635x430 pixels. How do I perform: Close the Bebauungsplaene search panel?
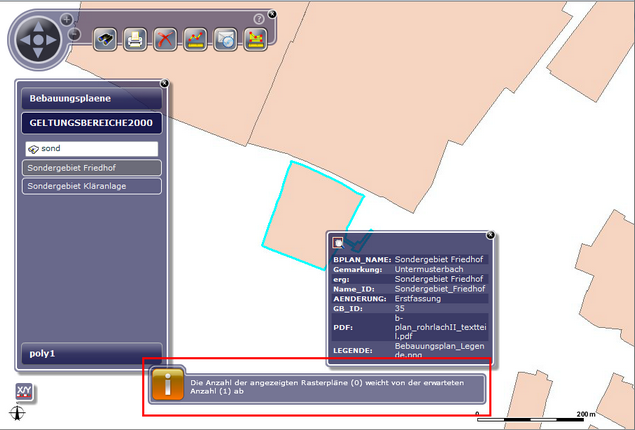164,83
